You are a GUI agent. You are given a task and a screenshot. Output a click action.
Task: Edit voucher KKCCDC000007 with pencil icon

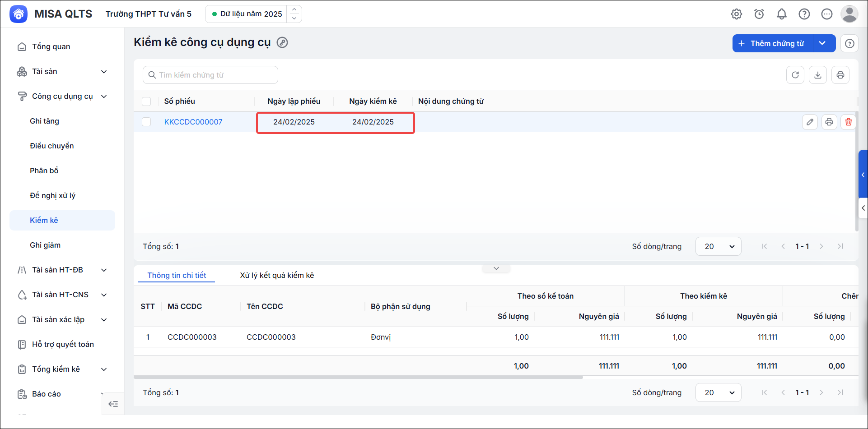coord(810,122)
